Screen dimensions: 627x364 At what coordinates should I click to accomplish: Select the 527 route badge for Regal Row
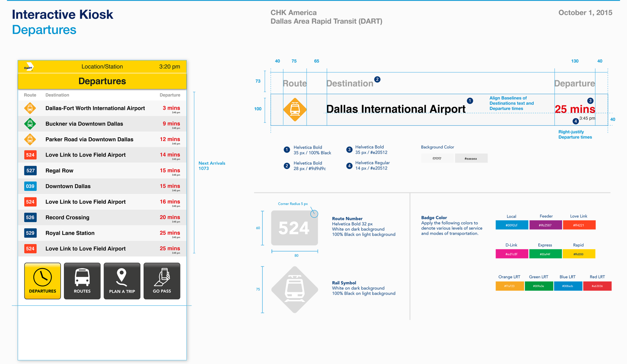[x=30, y=171]
